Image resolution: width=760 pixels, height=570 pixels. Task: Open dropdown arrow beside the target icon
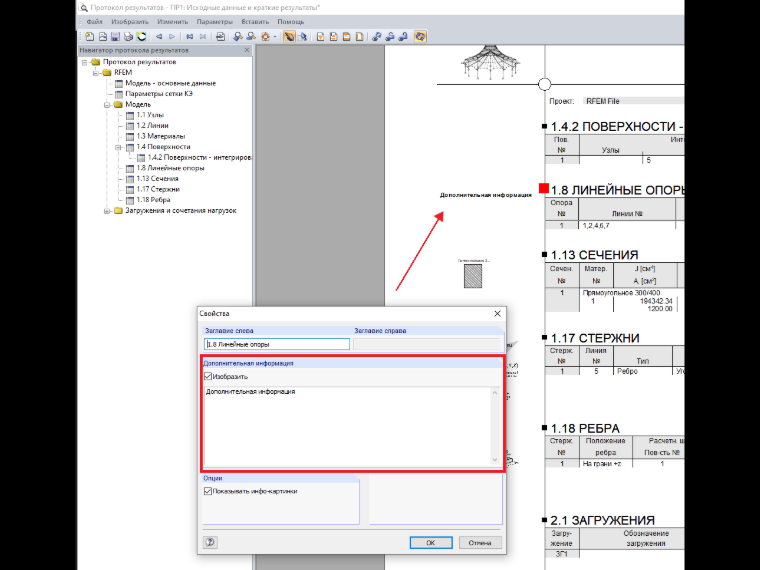tap(275, 37)
